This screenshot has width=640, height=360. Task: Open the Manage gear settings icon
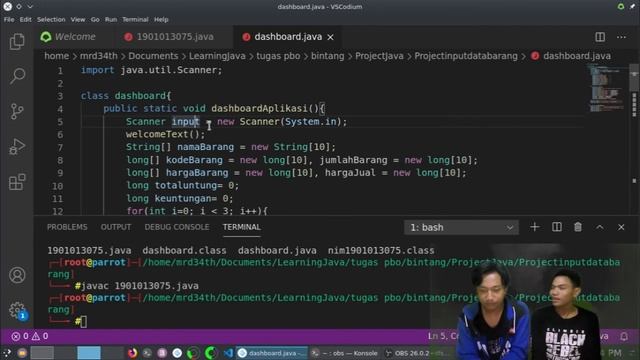point(17,310)
